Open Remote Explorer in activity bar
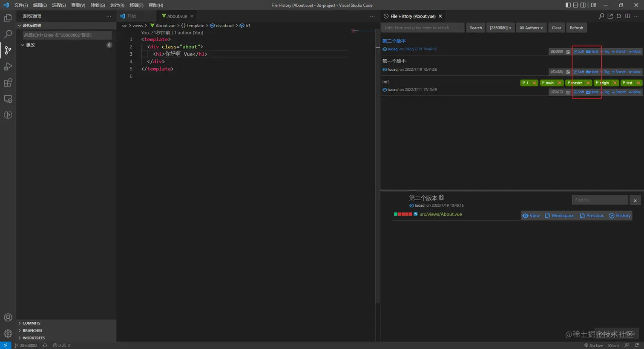The width and height of the screenshot is (644, 349). (x=8, y=99)
